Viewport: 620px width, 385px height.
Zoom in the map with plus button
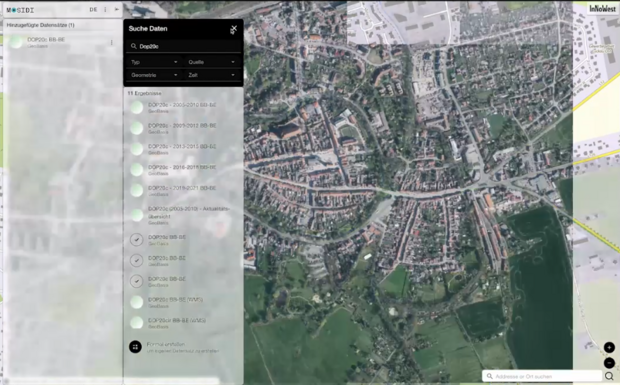click(x=609, y=347)
